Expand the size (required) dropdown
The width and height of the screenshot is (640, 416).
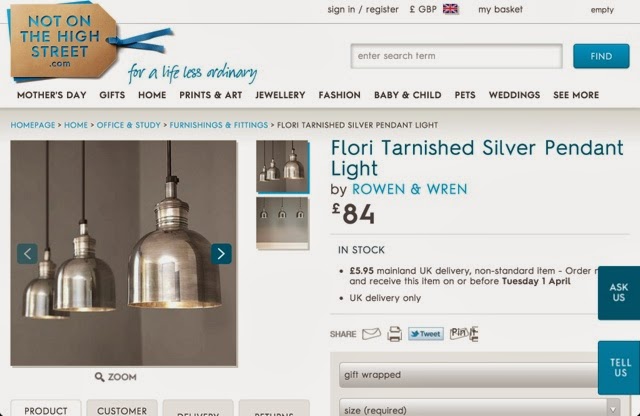click(480, 408)
